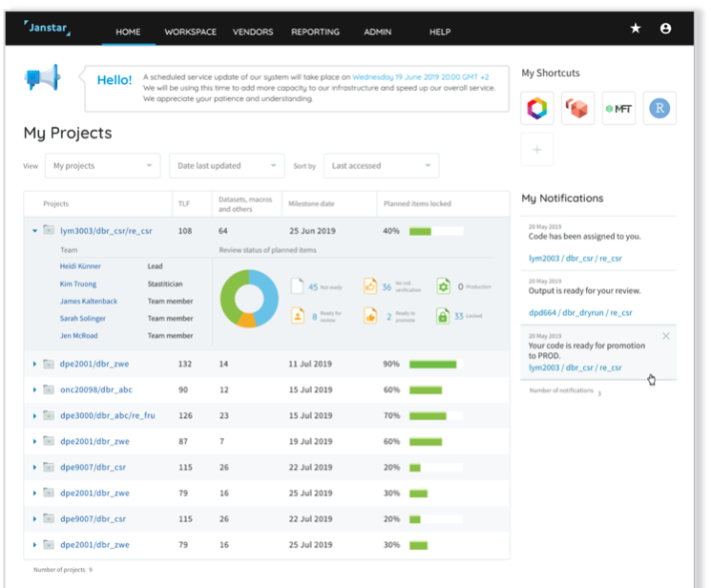Open the VENDORS tab
The height and width of the screenshot is (588, 711).
pyautogui.click(x=253, y=31)
